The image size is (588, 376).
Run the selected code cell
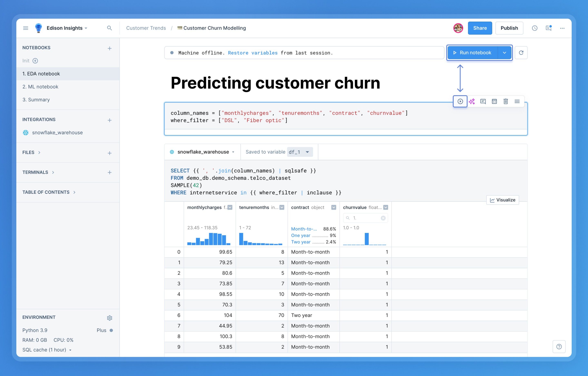click(x=460, y=101)
